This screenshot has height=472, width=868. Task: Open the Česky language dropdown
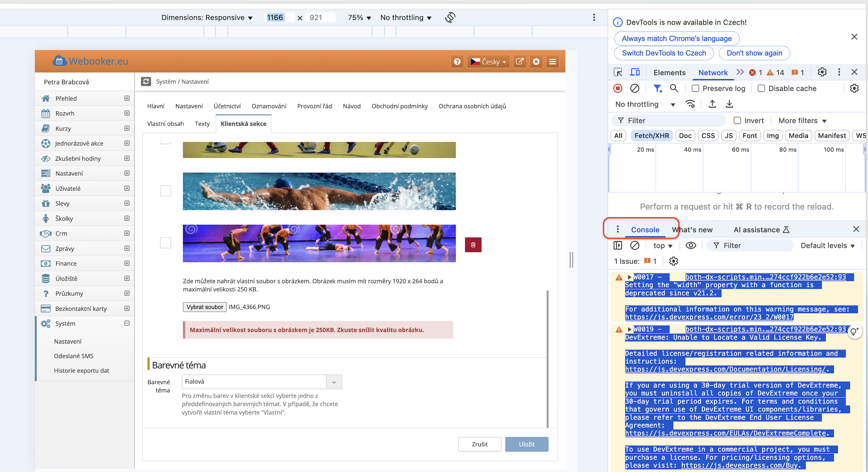[488, 62]
